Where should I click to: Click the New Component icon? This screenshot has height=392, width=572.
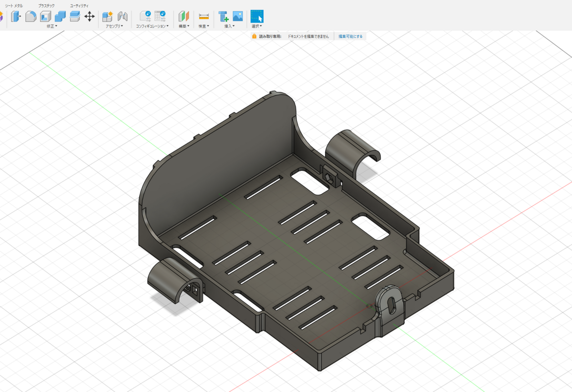pos(108,17)
